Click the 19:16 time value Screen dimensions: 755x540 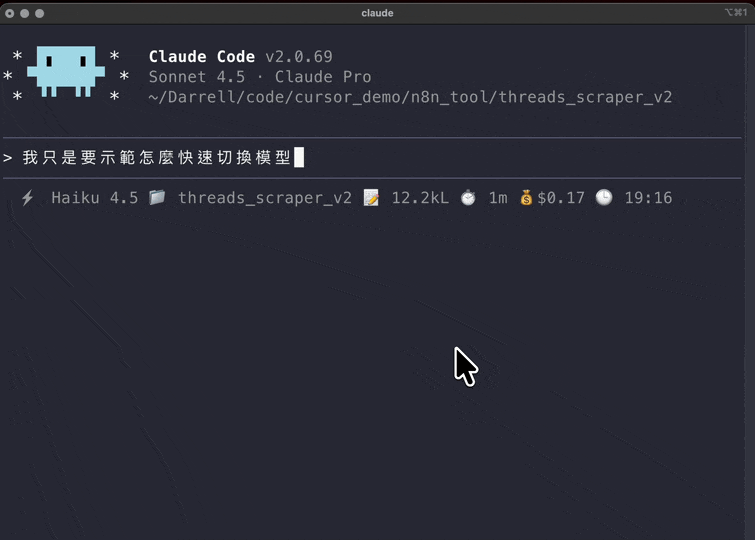click(x=648, y=198)
